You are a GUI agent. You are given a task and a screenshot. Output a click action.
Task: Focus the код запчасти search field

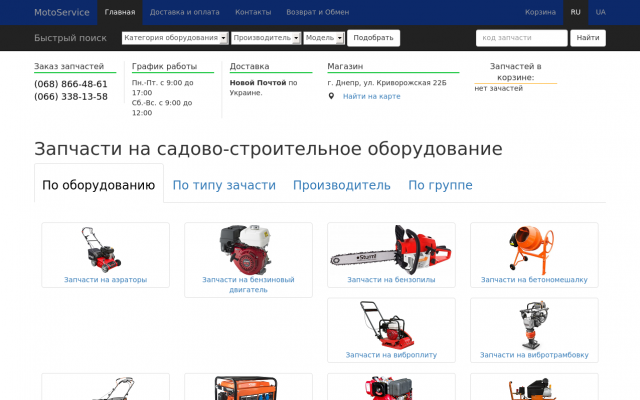coord(521,38)
